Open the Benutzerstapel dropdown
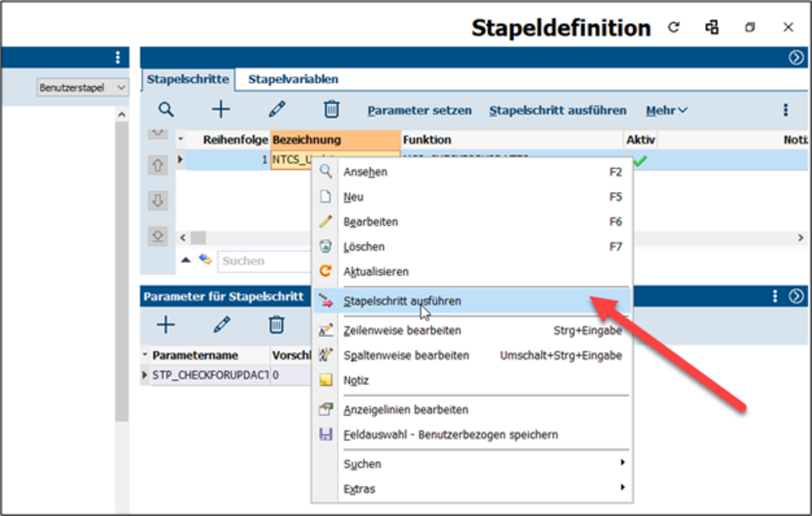 coord(83,88)
